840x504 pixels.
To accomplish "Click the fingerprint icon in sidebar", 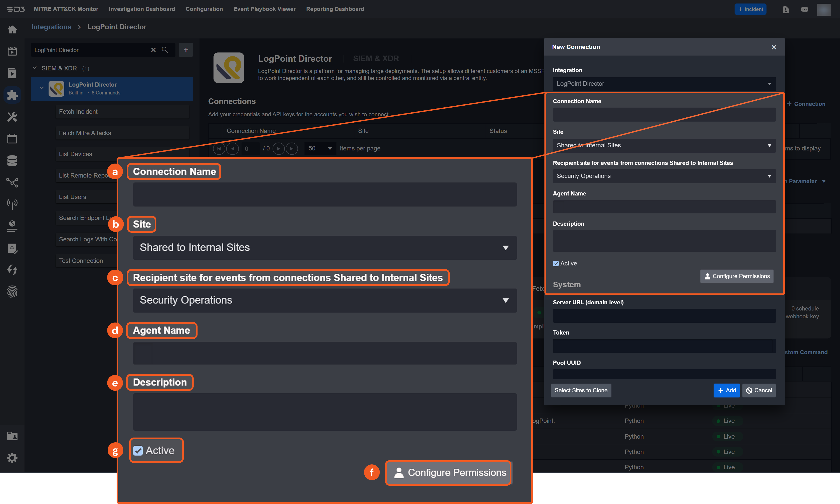I will [x=12, y=291].
